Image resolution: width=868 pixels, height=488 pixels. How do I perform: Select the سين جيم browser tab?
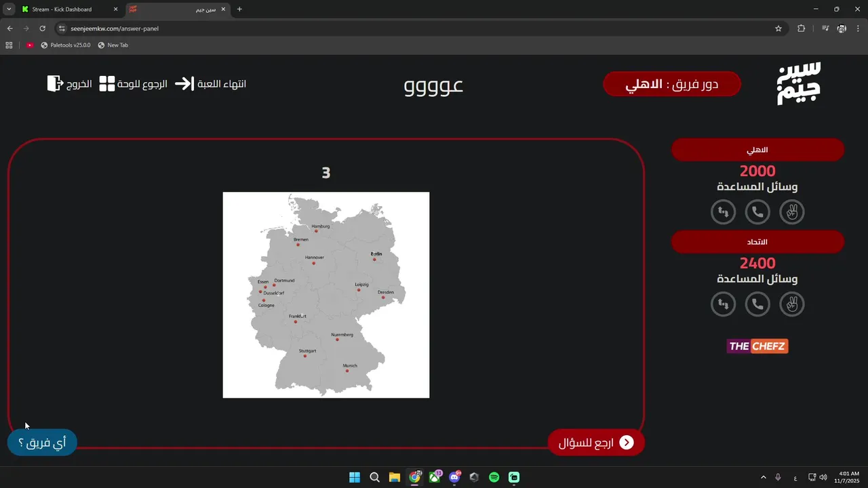[177, 9]
